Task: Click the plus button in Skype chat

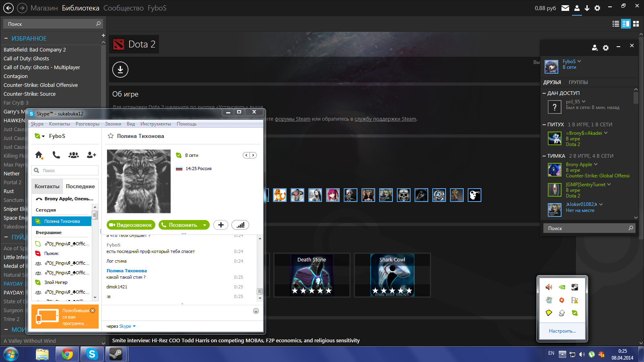Action: (x=221, y=225)
